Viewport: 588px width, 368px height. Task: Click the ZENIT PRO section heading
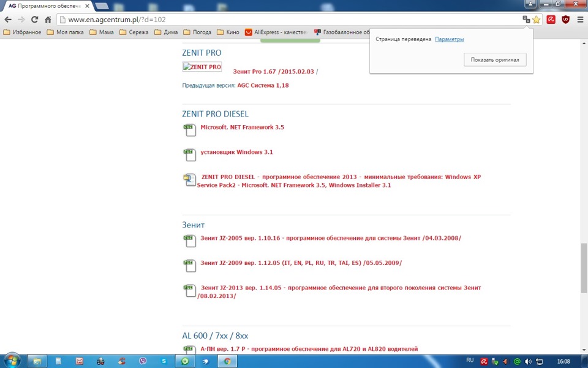[x=202, y=53]
